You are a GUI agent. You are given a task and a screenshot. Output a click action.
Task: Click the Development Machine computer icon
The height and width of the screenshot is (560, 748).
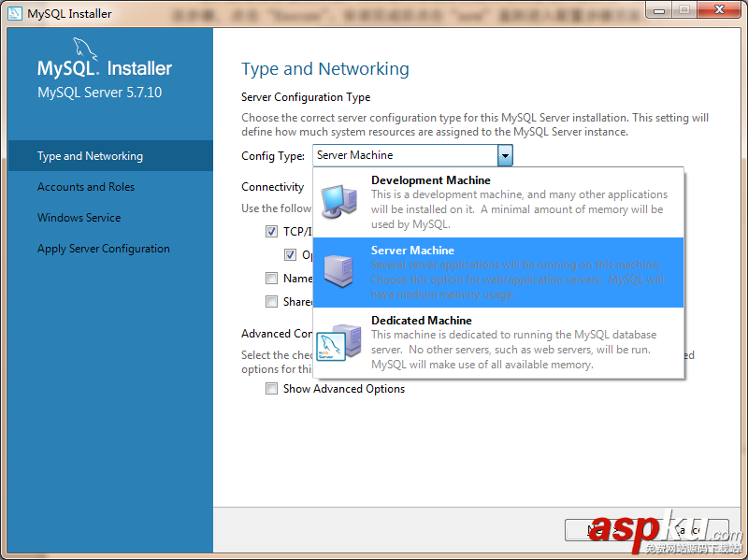[x=339, y=201]
